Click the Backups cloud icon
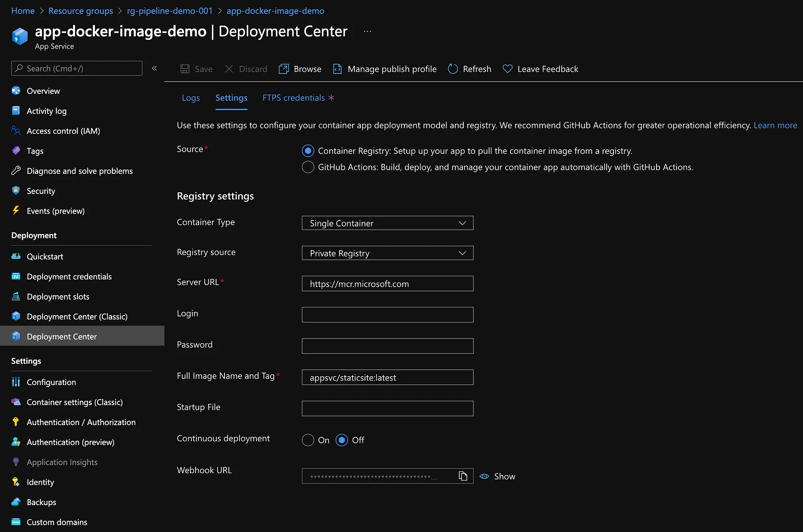803x532 pixels. [16, 502]
